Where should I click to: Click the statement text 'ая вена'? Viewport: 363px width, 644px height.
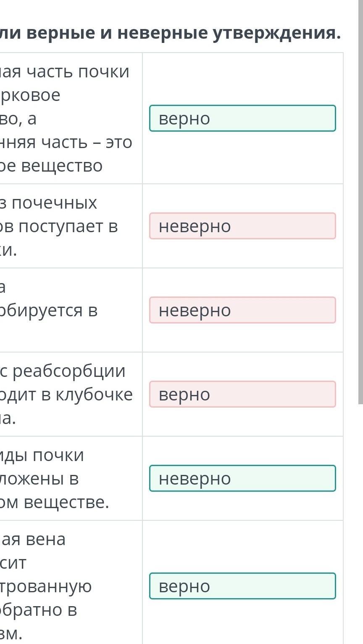click(33, 540)
